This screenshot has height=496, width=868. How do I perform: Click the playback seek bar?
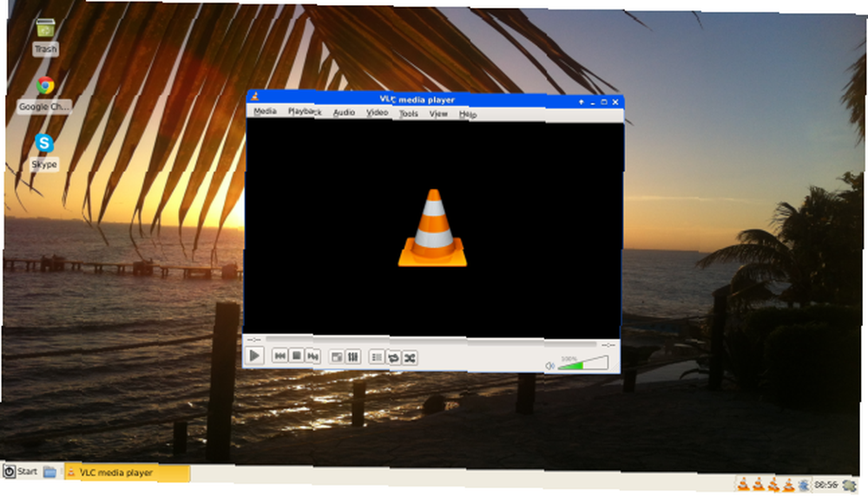click(x=431, y=341)
